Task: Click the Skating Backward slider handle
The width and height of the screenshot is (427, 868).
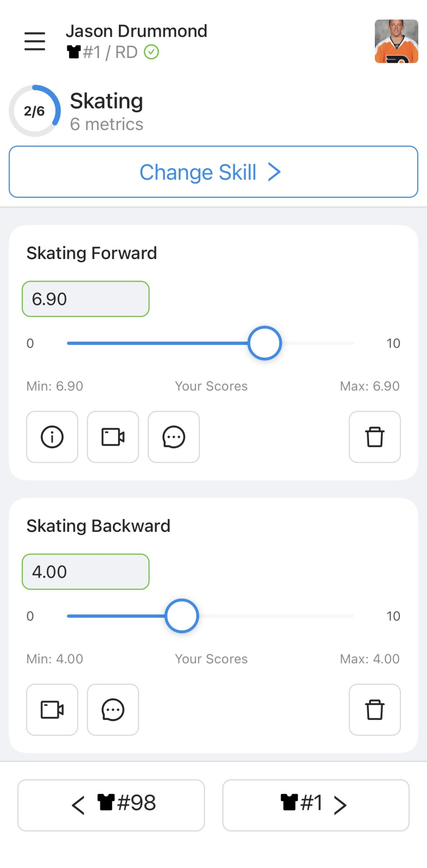Action: tap(182, 616)
